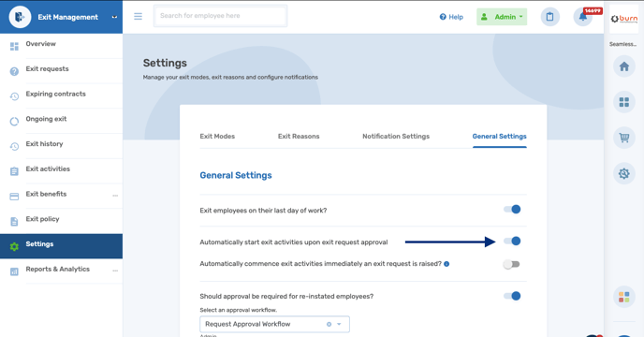Toggle approval for re-instated employees
Screen dimensions: 644x337
tap(512, 296)
